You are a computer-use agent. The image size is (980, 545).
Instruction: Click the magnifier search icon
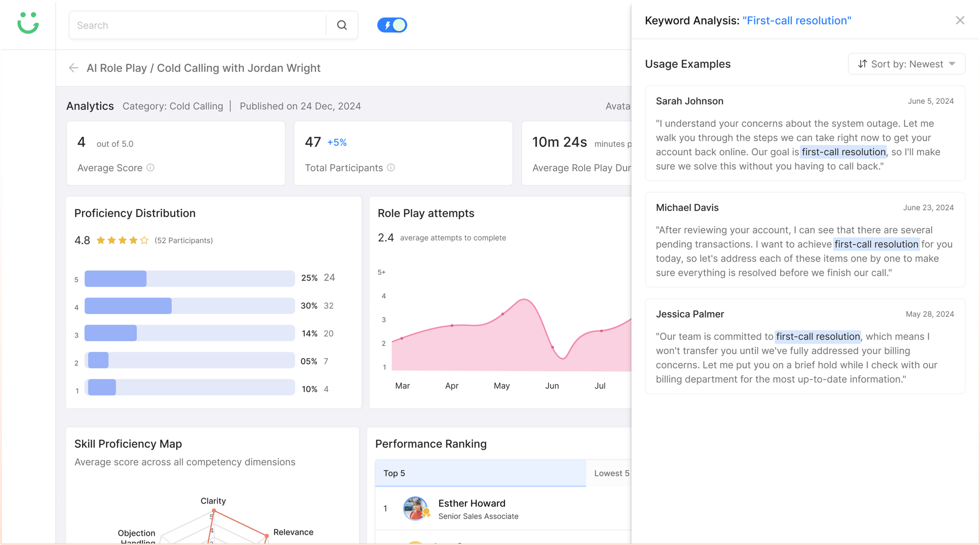(342, 25)
